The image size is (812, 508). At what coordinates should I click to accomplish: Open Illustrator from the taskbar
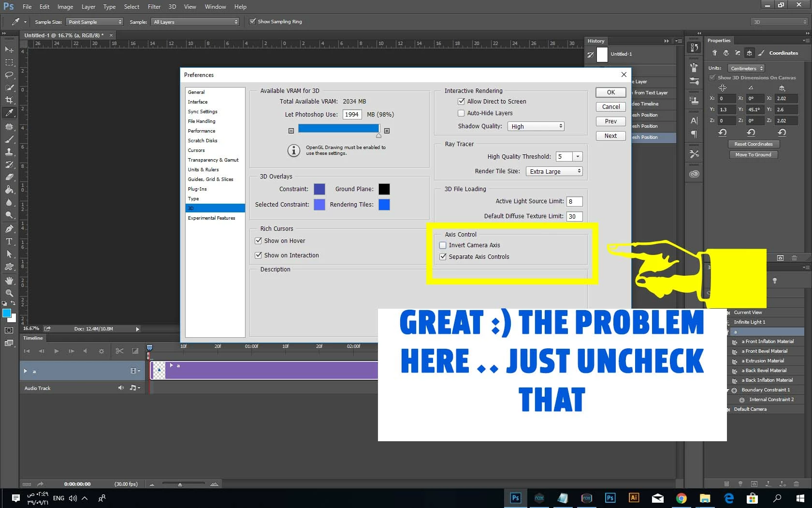[634, 498]
